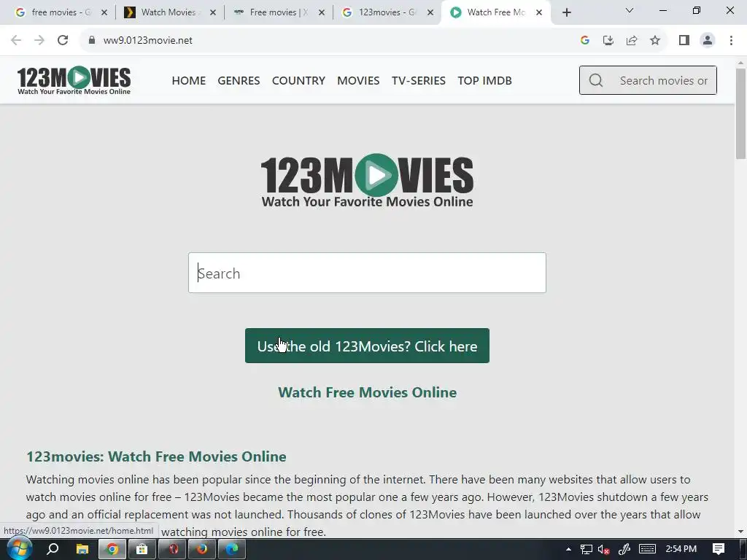Open the notification center icon
Viewport: 747px width, 560px height.
[x=719, y=549]
